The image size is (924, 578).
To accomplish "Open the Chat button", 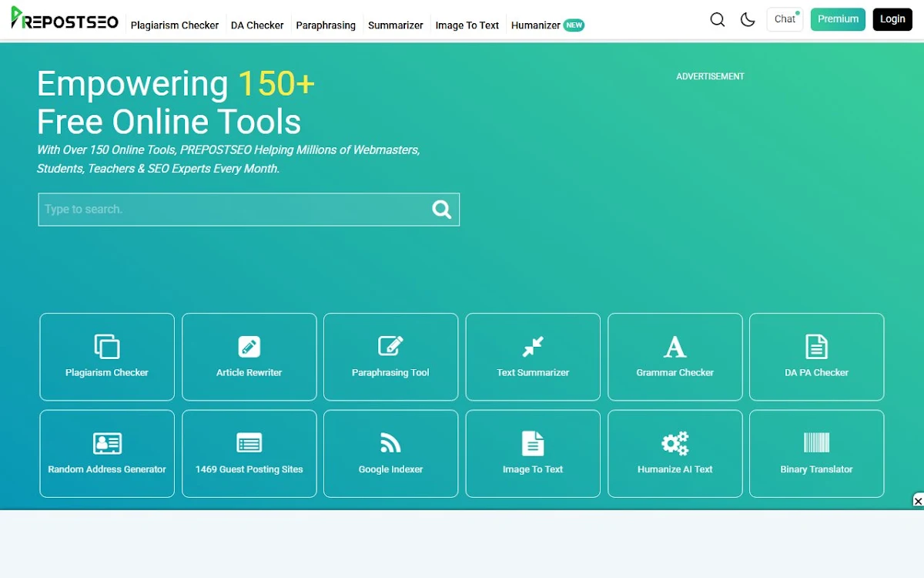I will coord(785,19).
